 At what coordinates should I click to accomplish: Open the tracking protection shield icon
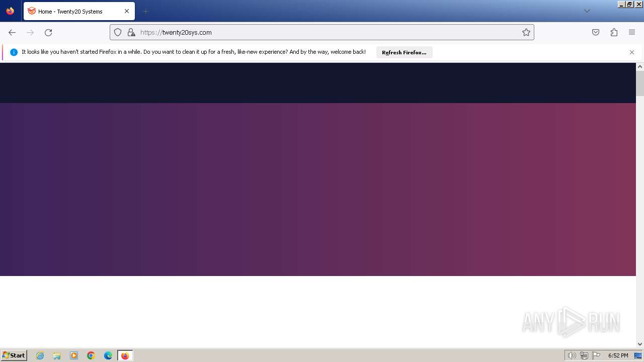click(118, 32)
